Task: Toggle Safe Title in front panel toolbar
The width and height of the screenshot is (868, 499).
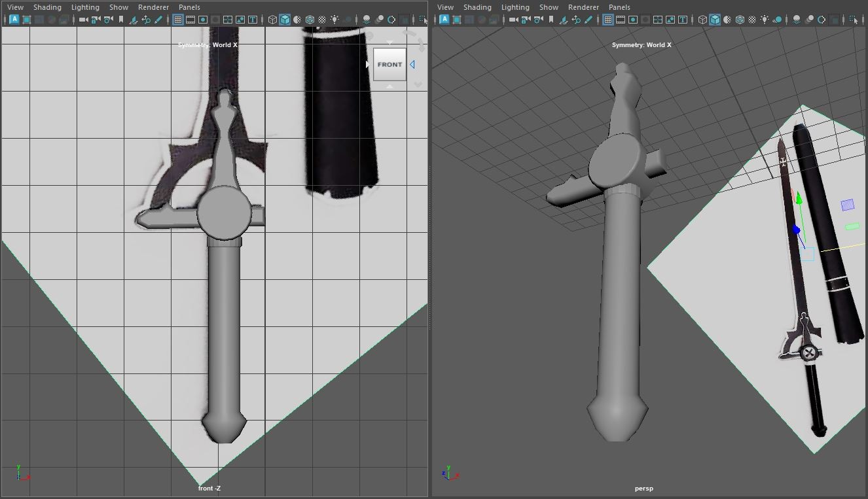Action: click(253, 20)
